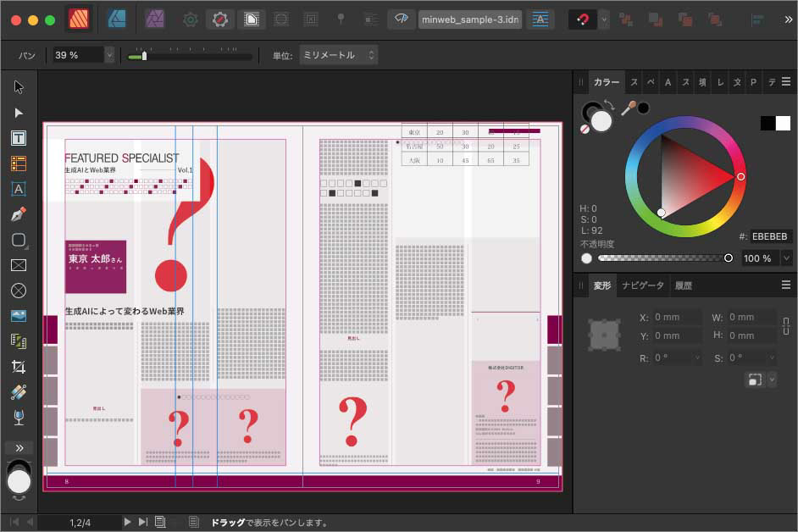Select the Frame Text tool
Screen dimensions: 798x532
(x=19, y=136)
